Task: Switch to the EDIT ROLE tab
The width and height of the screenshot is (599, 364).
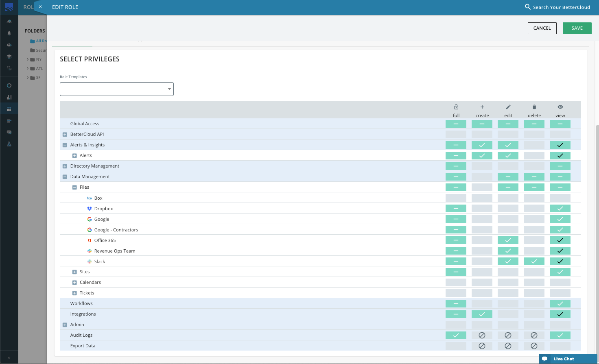Action: pyautogui.click(x=65, y=7)
